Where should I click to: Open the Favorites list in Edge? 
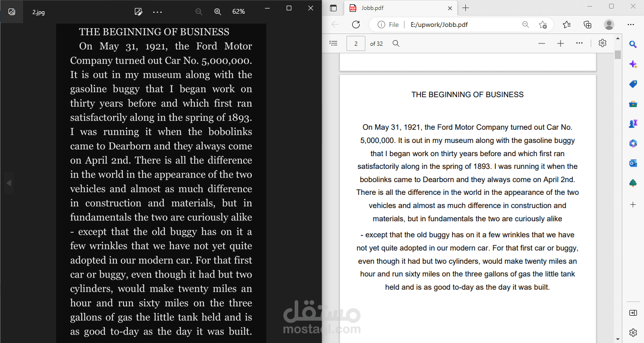(x=567, y=25)
